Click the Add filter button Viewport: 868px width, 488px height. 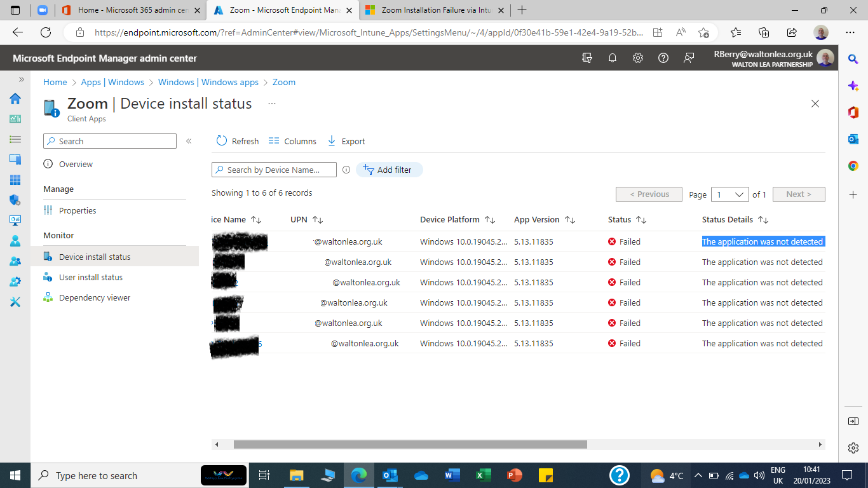pyautogui.click(x=389, y=170)
